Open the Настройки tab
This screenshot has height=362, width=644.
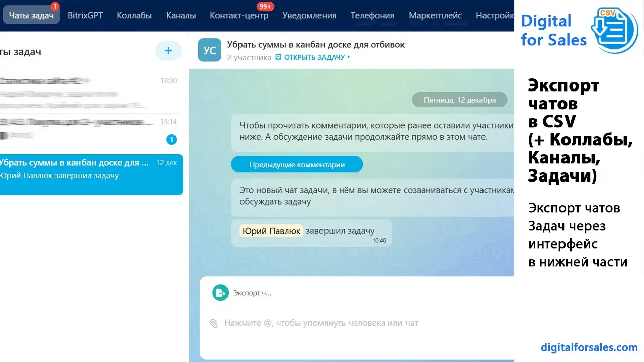point(495,15)
